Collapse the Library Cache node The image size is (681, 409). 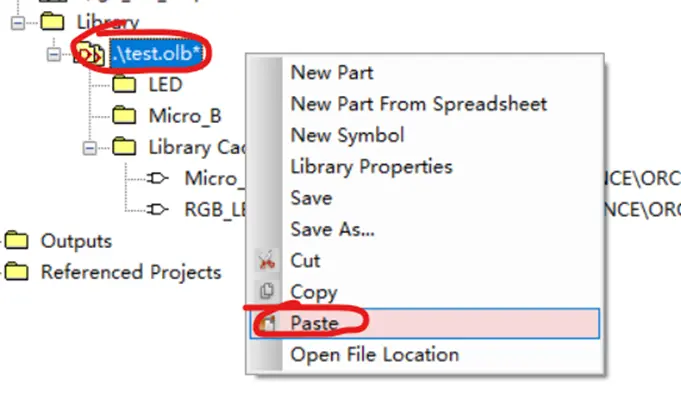[x=89, y=148]
